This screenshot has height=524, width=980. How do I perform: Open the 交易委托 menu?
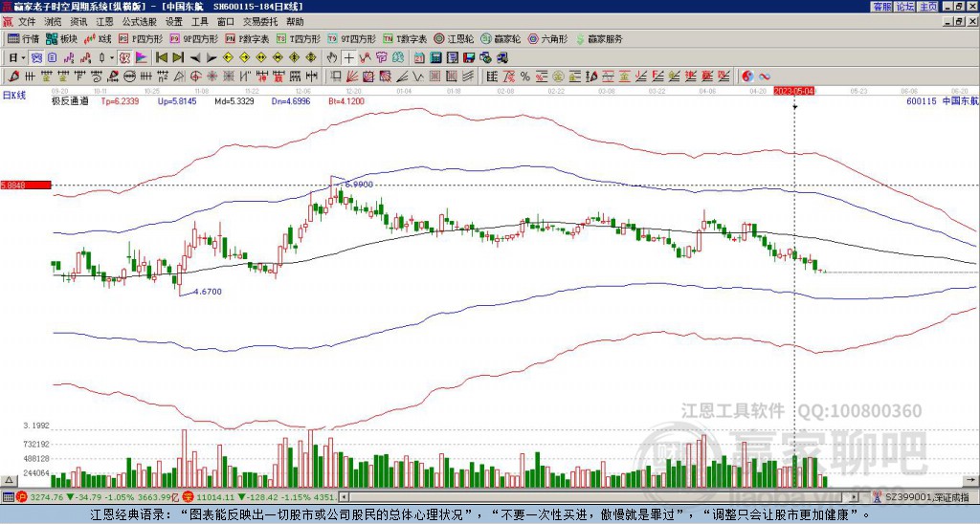[260, 22]
